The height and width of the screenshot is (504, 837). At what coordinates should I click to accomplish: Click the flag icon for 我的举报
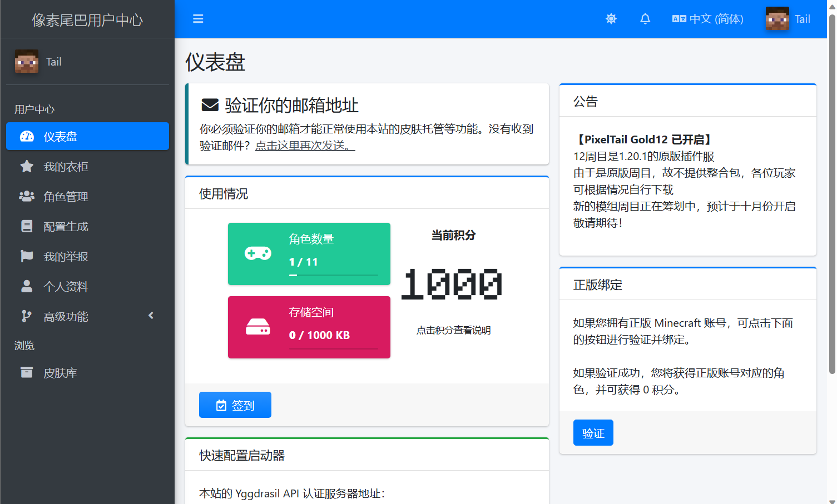27,257
